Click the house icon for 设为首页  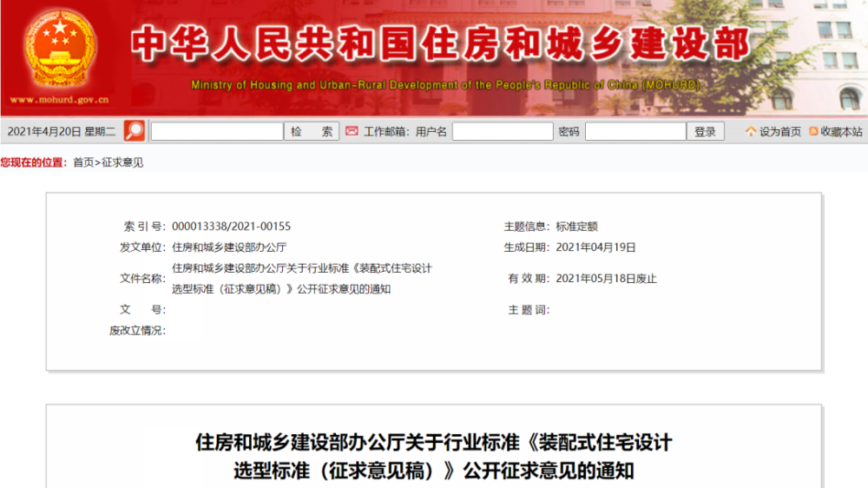[751, 131]
